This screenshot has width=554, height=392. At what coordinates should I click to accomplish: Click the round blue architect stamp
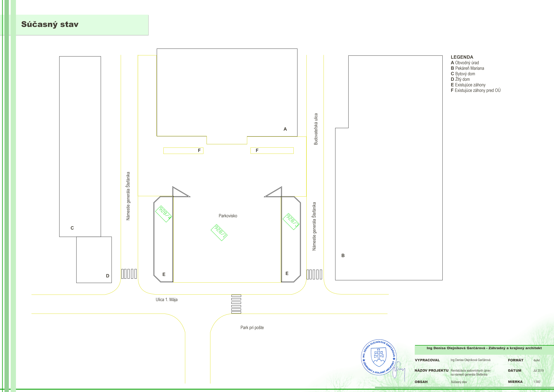pyautogui.click(x=379, y=357)
